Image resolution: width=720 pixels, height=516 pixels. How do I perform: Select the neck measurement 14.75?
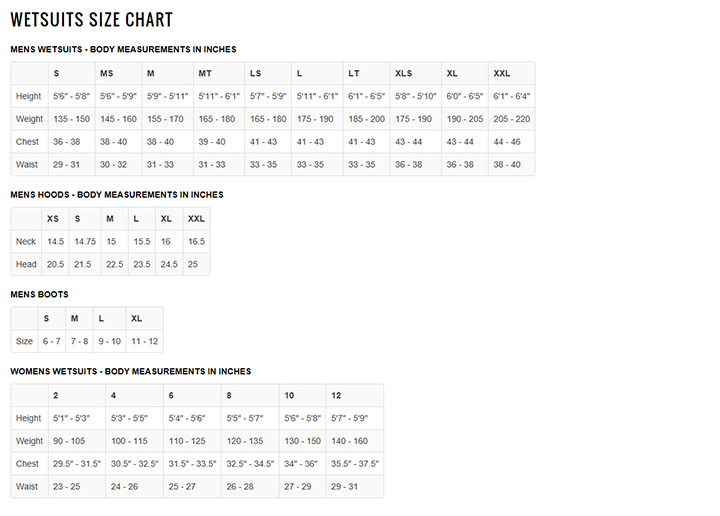coord(85,241)
